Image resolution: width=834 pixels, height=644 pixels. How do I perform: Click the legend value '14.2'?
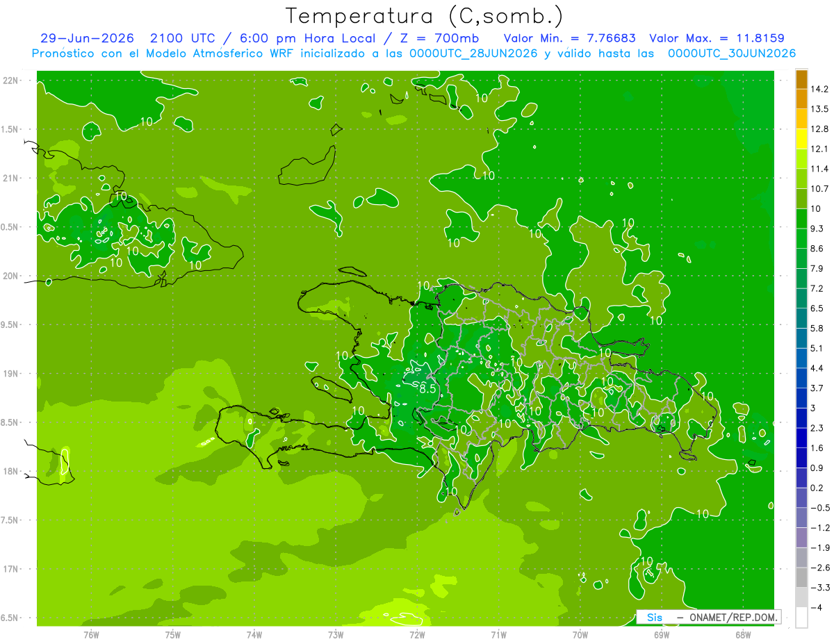[x=820, y=89]
